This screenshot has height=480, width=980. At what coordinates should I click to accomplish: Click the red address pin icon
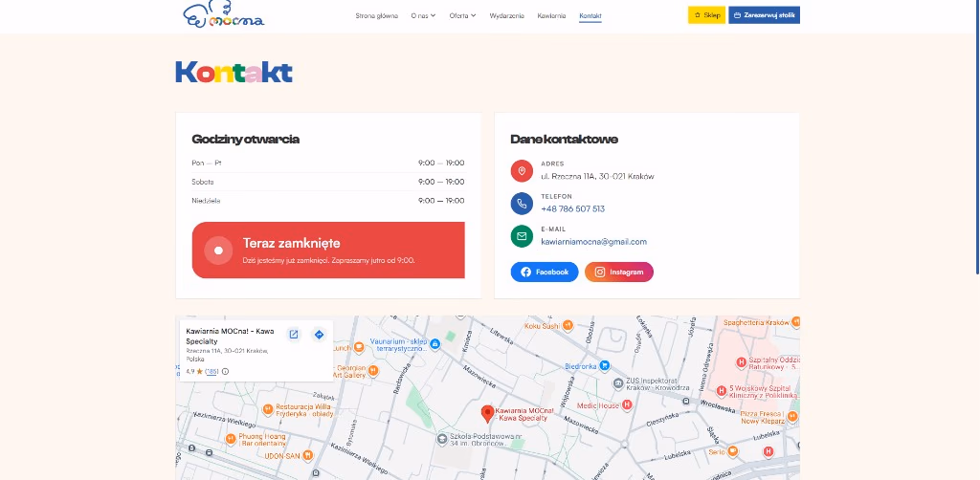tap(522, 170)
